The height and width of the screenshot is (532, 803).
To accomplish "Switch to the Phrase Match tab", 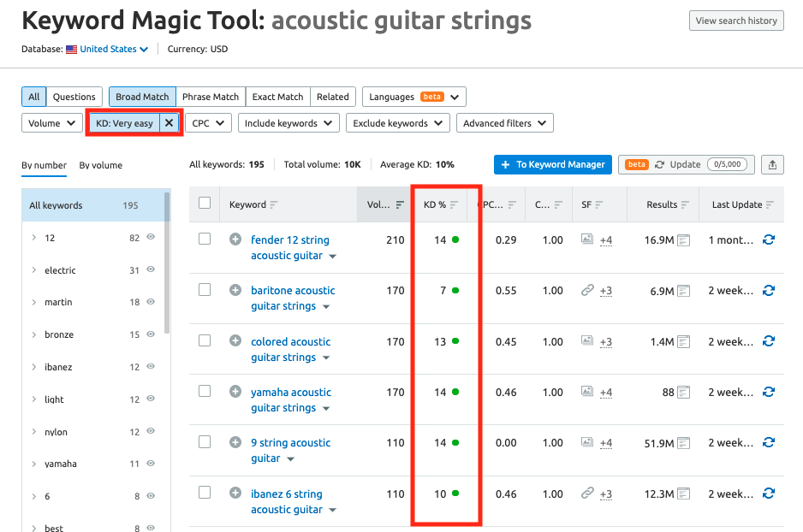I will 211,97.
